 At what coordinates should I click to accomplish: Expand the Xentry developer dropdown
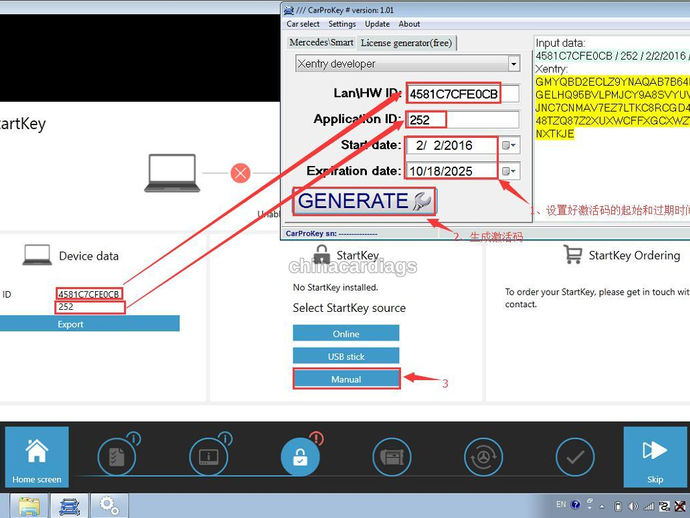(514, 64)
